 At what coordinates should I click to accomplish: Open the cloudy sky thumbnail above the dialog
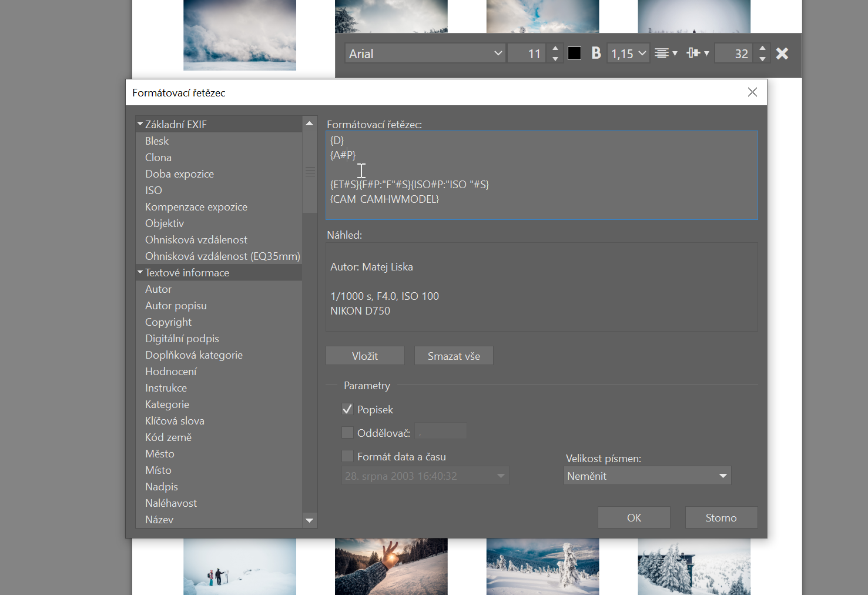pos(240,35)
